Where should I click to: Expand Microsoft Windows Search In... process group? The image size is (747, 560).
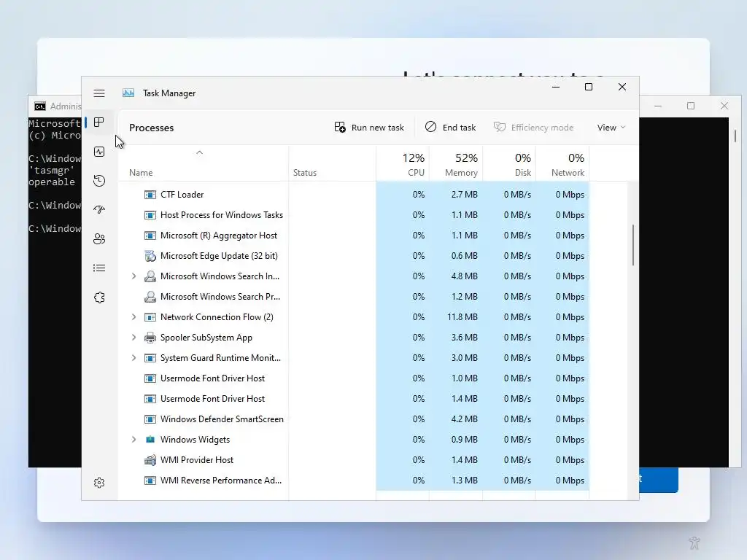tap(134, 276)
